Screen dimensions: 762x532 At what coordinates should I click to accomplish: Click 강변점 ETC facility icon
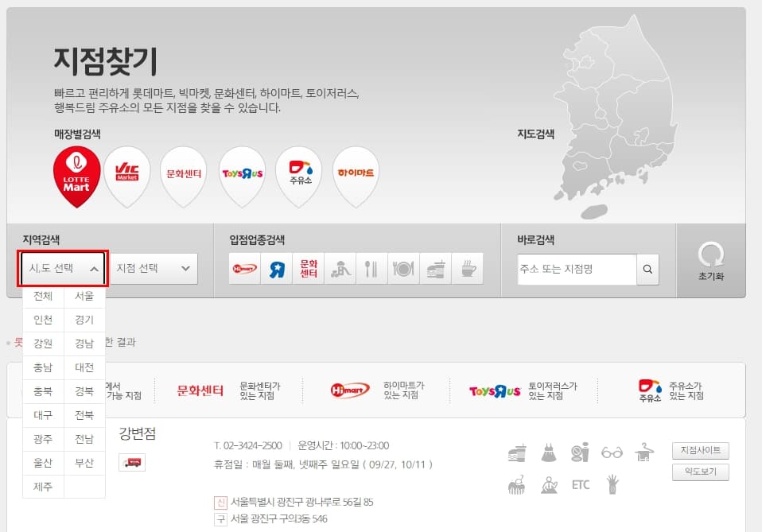pyautogui.click(x=581, y=485)
